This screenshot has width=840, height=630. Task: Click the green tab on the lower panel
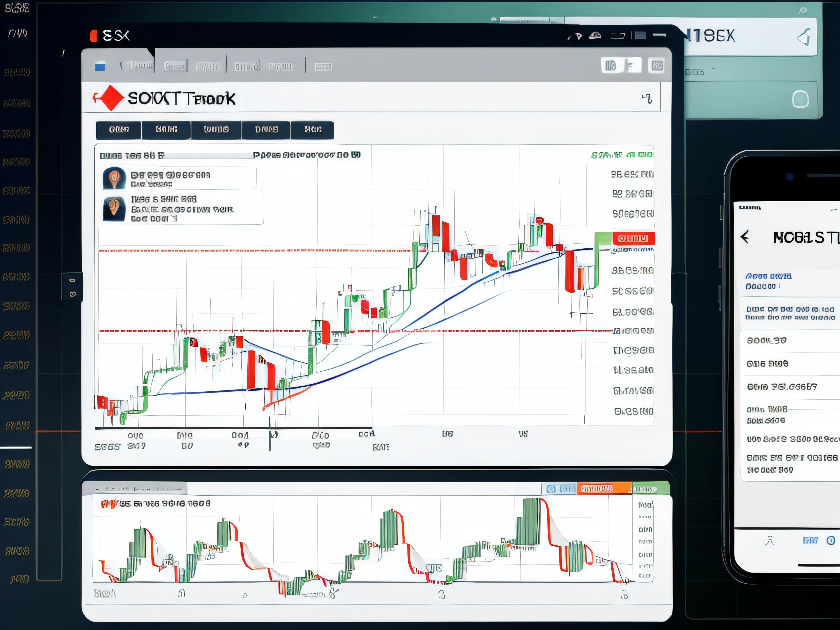[651, 488]
